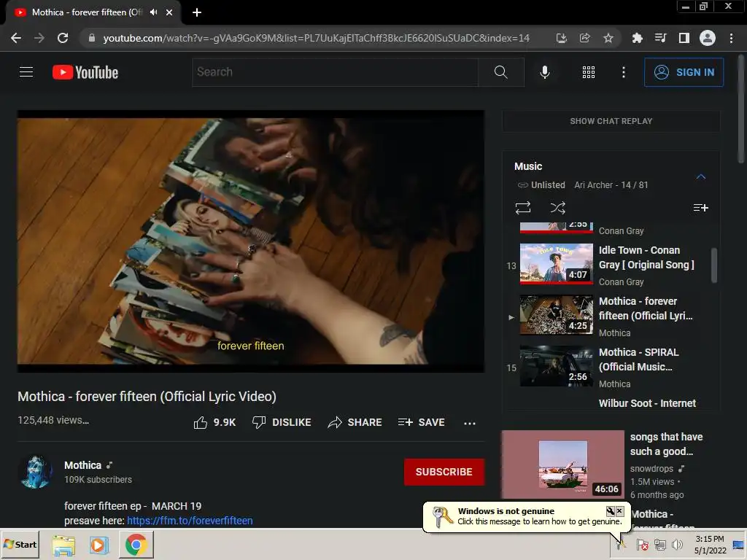Play Idle Town by Conan Gray
Screen dimensions: 747x560
point(606,265)
